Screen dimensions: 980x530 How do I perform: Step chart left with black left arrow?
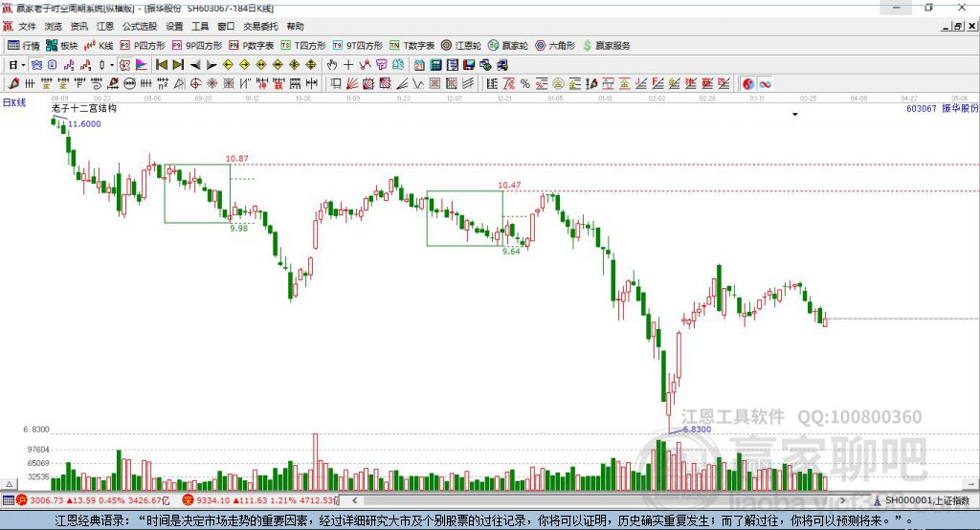pyautogui.click(x=195, y=64)
